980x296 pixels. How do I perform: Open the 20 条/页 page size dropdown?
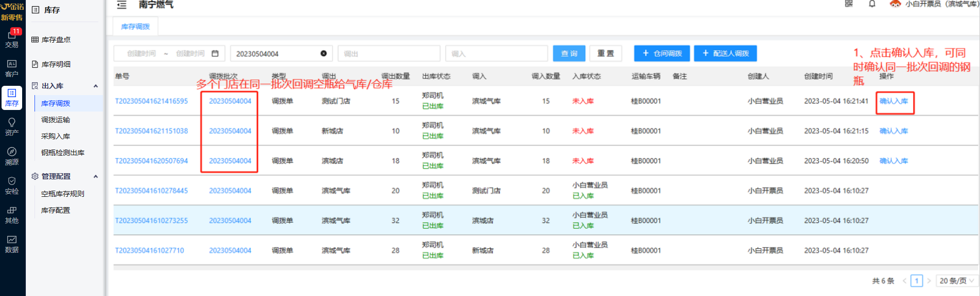[957, 281]
